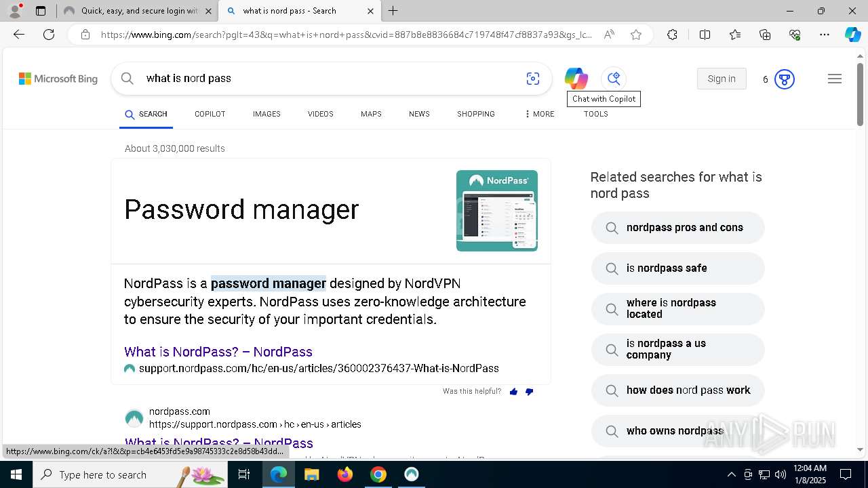This screenshot has width=868, height=488.
Task: View site information lock icon
Action: [x=85, y=35]
